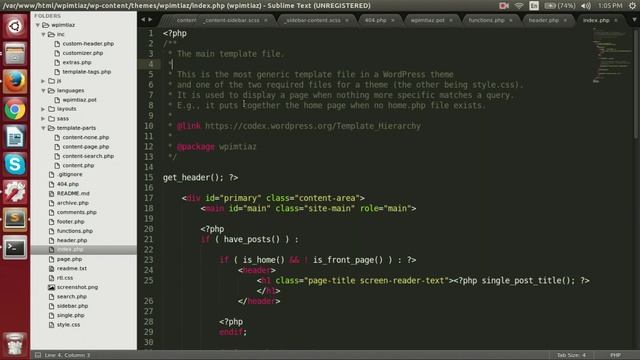Viewport: 640px width, 360px height.
Task: Open customizer.php file
Action: 82,53
